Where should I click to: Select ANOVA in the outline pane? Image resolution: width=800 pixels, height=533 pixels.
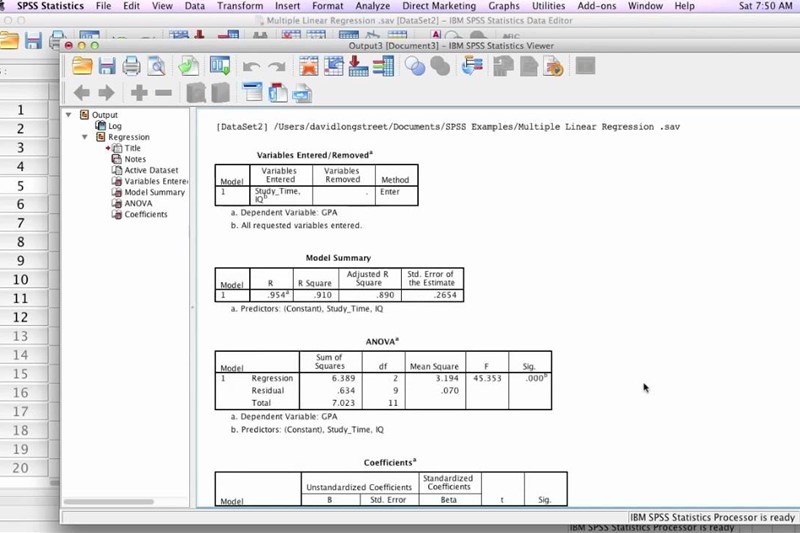[138, 203]
